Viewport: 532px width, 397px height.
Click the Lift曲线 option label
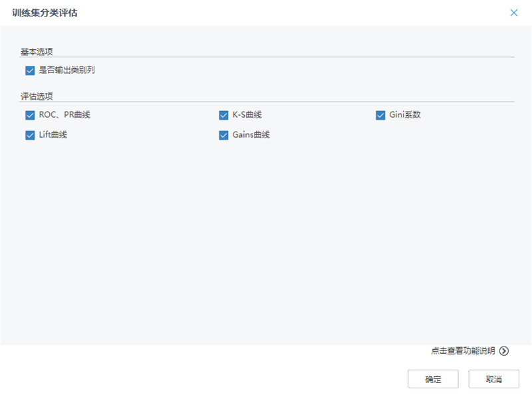pos(53,135)
